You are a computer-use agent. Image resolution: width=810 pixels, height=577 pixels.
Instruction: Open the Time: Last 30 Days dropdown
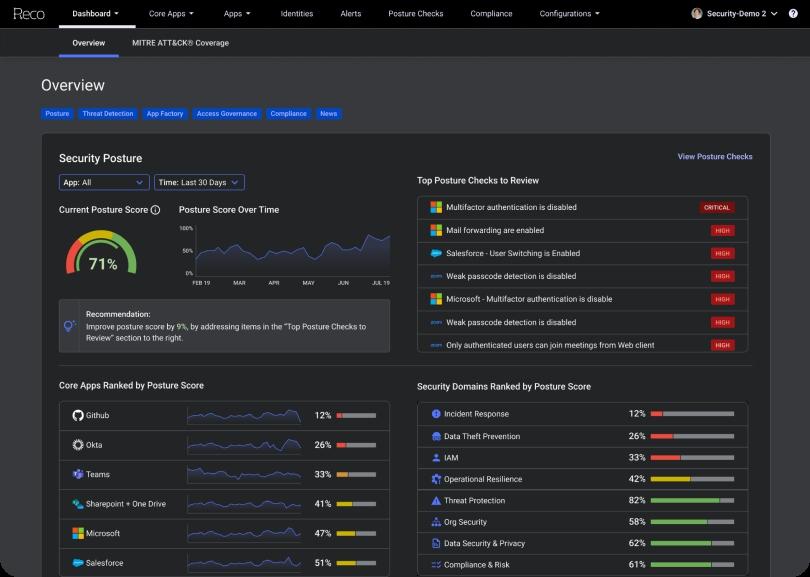[x=199, y=182]
